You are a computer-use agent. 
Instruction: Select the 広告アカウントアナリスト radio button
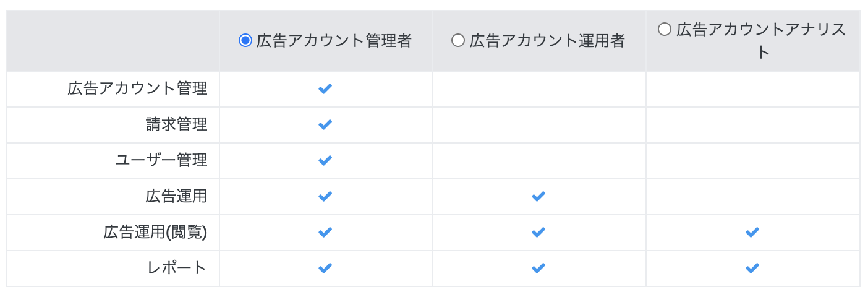point(665,29)
